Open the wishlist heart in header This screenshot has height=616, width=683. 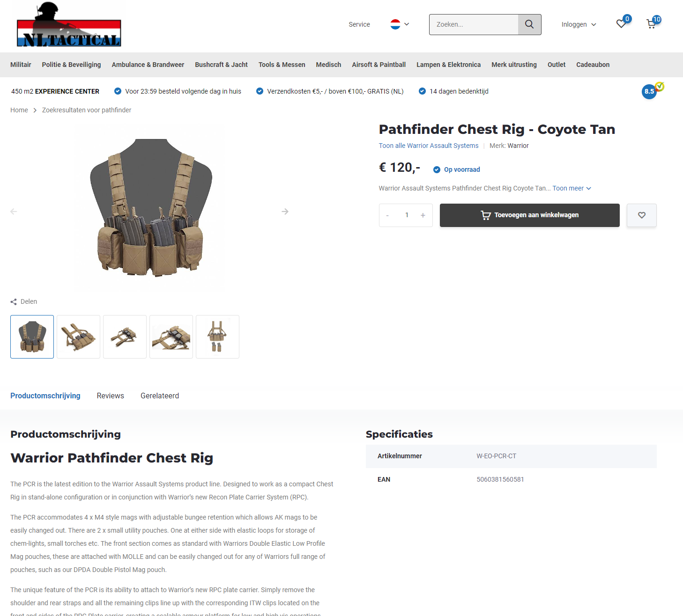click(621, 24)
